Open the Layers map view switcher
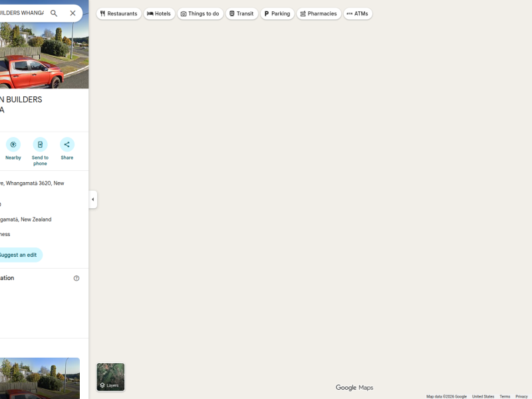532x399 pixels. click(x=110, y=376)
